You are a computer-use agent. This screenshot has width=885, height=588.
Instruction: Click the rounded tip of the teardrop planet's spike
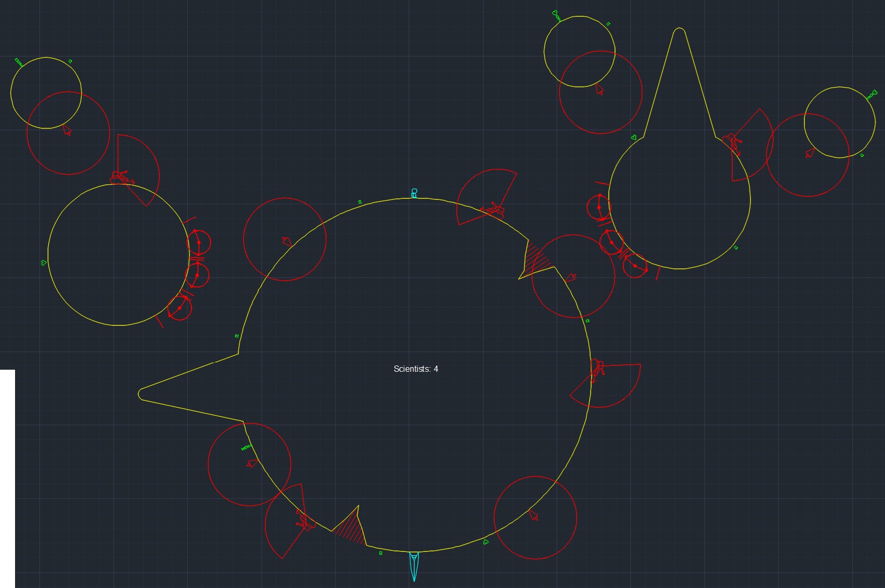[x=679, y=31]
